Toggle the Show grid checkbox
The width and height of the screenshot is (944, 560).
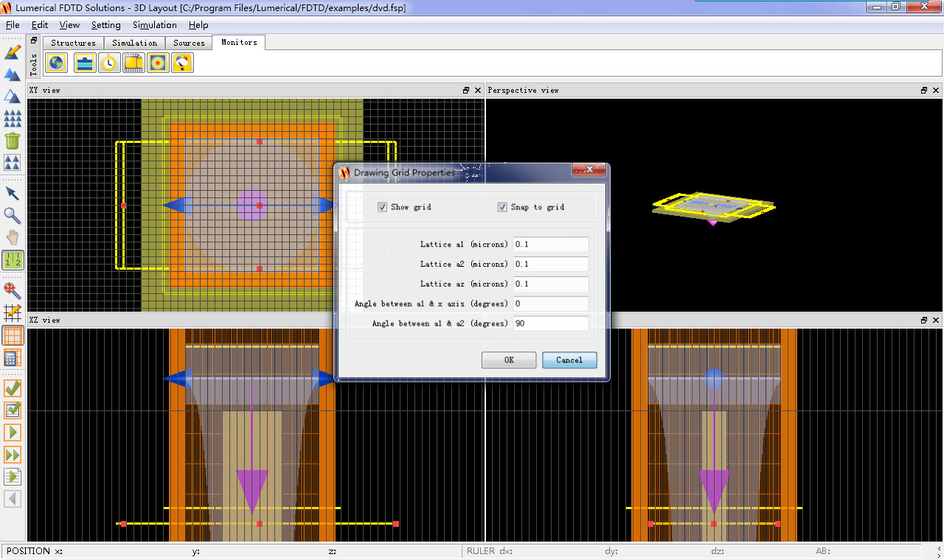(x=382, y=207)
